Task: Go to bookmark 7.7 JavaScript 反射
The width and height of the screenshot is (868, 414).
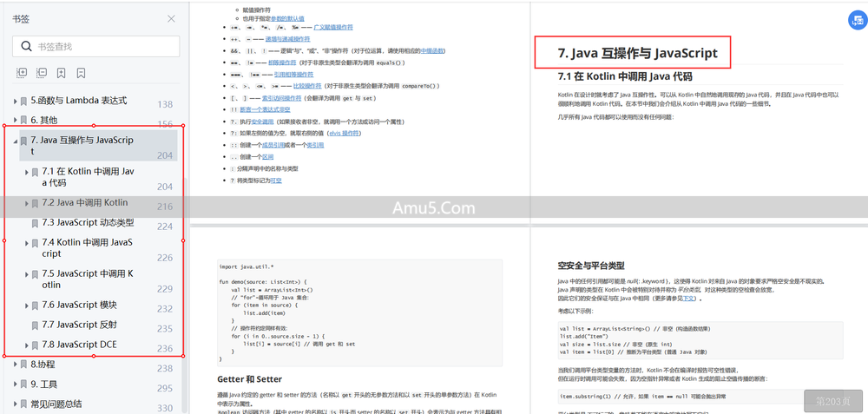Action: [x=79, y=325]
